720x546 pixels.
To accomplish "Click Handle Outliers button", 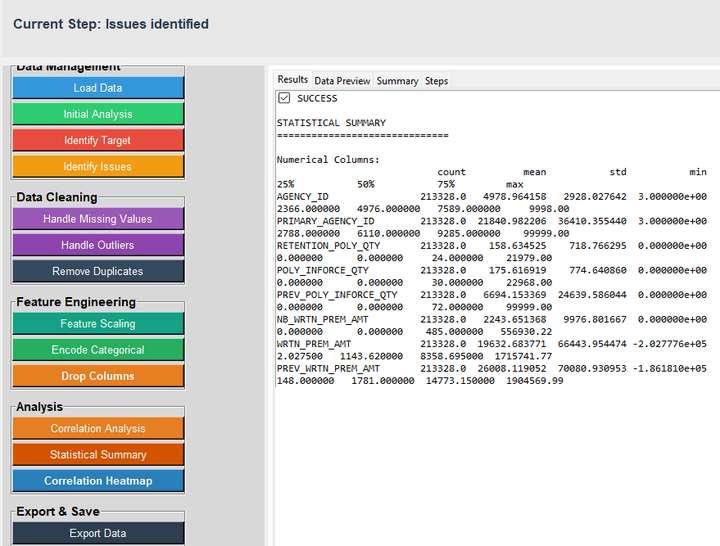I will [x=98, y=245].
